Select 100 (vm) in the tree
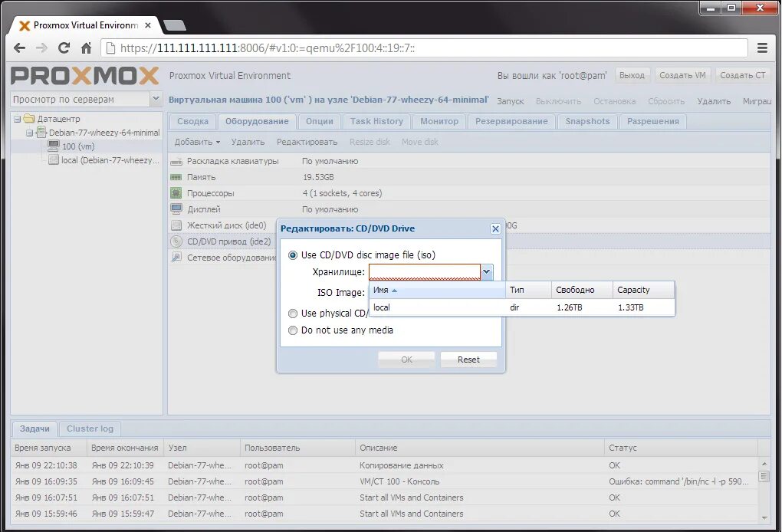 pos(77,146)
